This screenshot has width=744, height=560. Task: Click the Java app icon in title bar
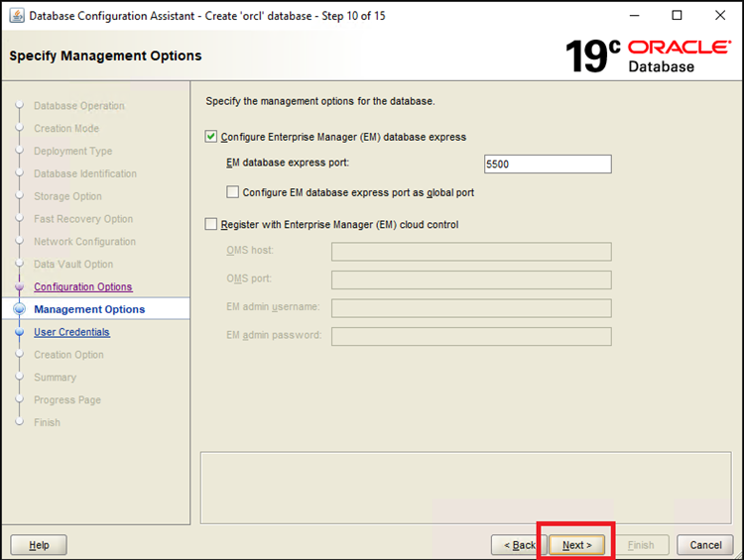pyautogui.click(x=17, y=16)
